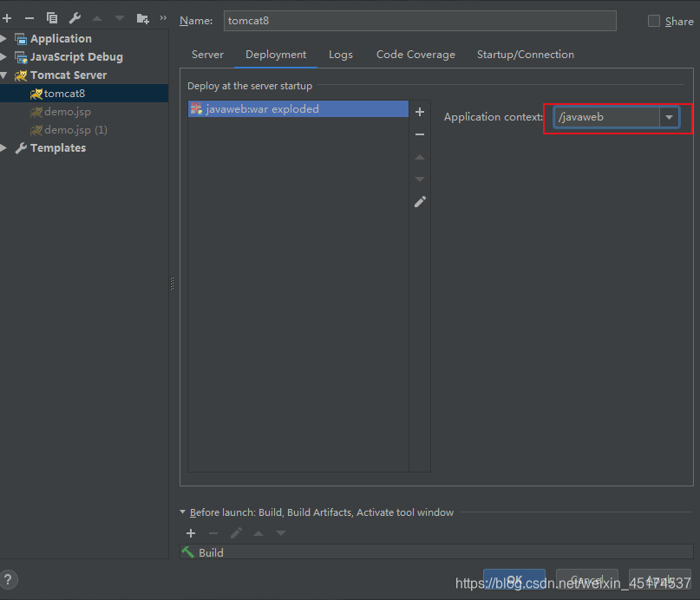Switch to the Logs tab
Image resolution: width=700 pixels, height=600 pixels.
[x=341, y=55]
